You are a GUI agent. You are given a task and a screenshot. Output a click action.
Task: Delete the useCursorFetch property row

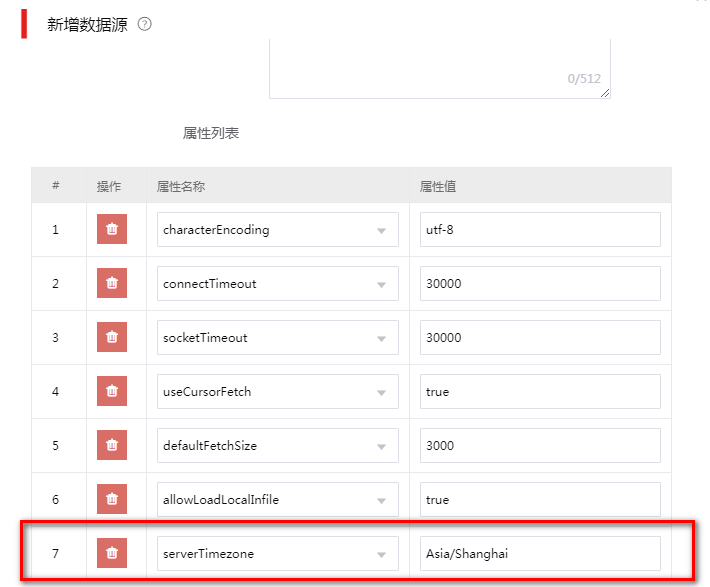point(112,391)
